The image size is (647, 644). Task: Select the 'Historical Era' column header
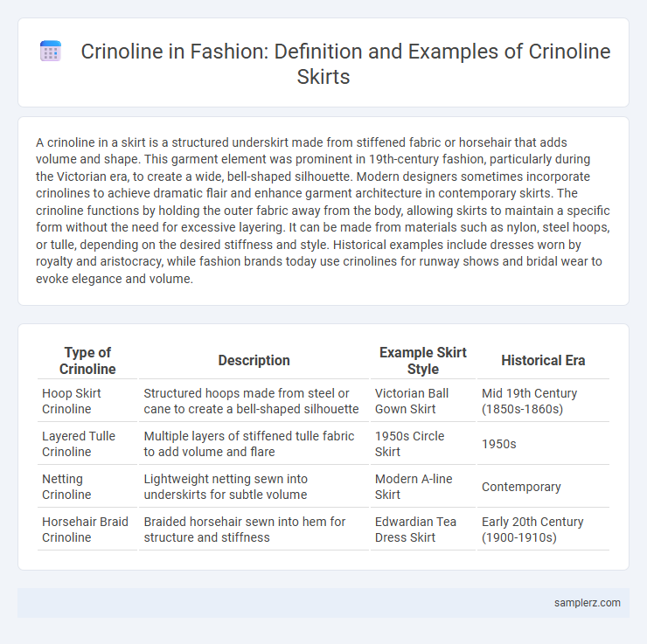[543, 361]
